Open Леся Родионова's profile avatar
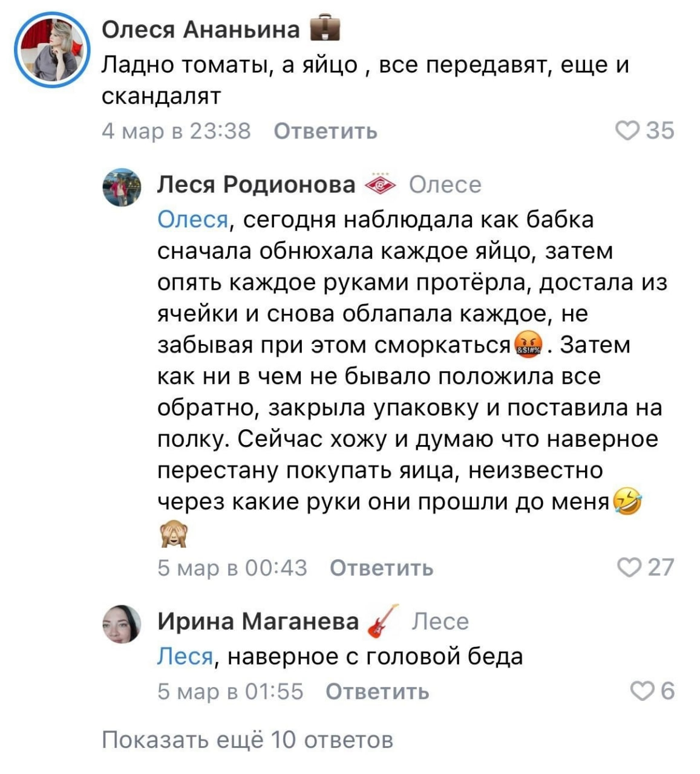This screenshot has width=700, height=774. pyautogui.click(x=122, y=187)
